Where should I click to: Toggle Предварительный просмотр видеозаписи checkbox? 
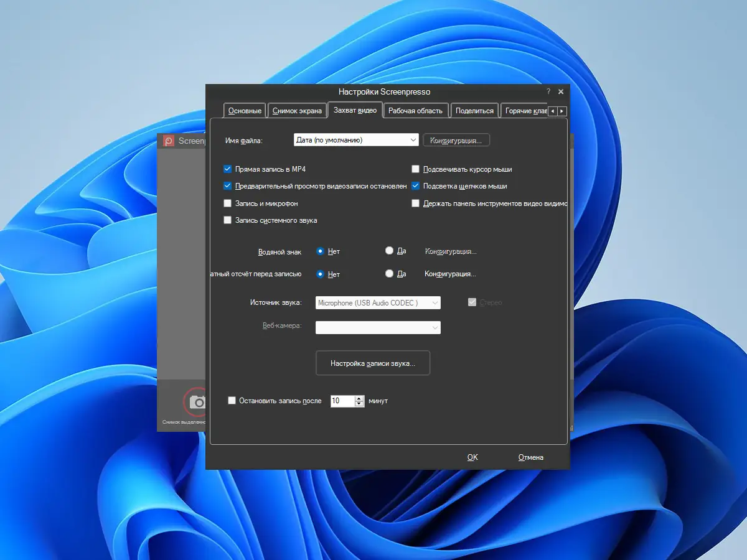227,185
